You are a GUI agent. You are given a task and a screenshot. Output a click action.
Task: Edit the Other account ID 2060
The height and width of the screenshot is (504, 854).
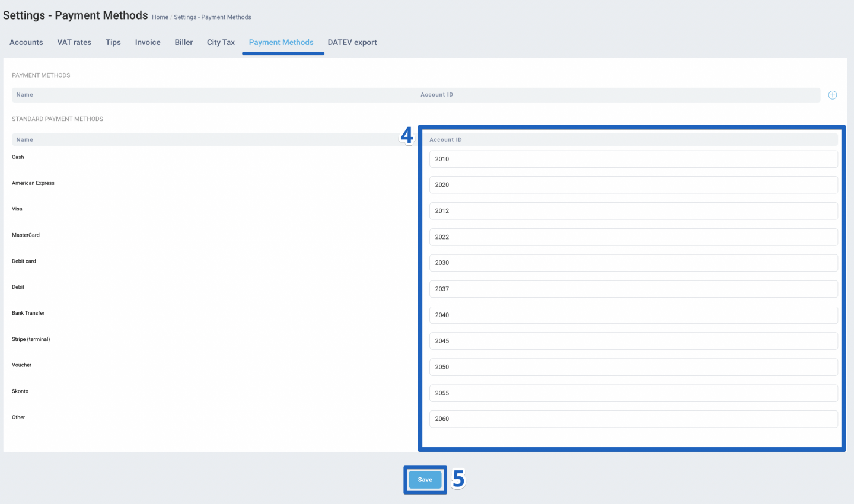pos(633,419)
